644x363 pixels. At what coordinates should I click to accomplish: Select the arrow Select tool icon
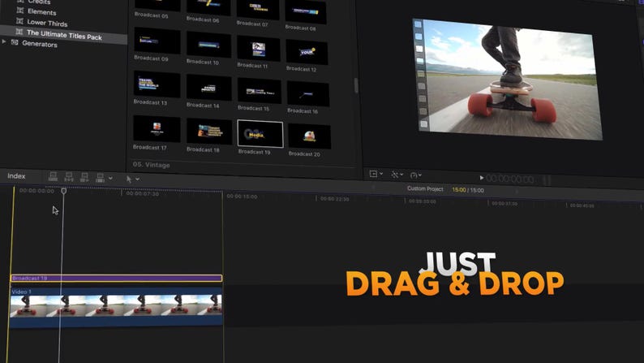129,179
